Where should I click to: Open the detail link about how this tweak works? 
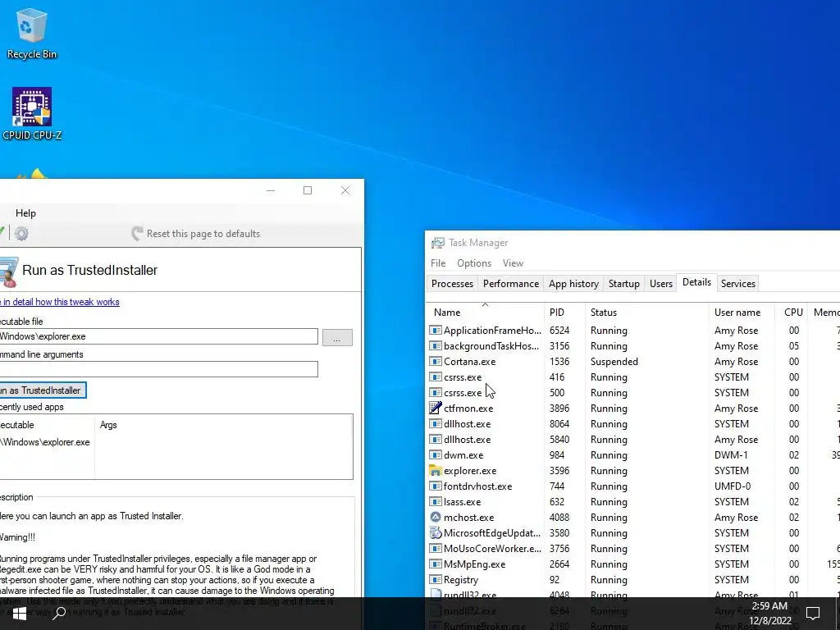click(59, 302)
